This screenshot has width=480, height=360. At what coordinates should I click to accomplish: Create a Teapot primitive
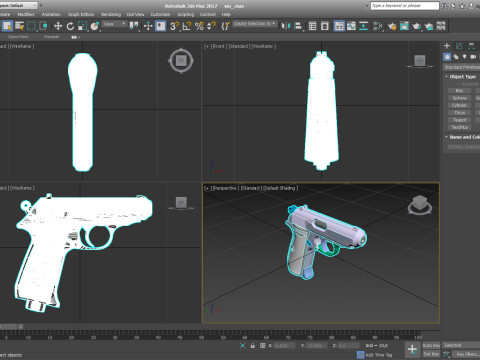[459, 120]
